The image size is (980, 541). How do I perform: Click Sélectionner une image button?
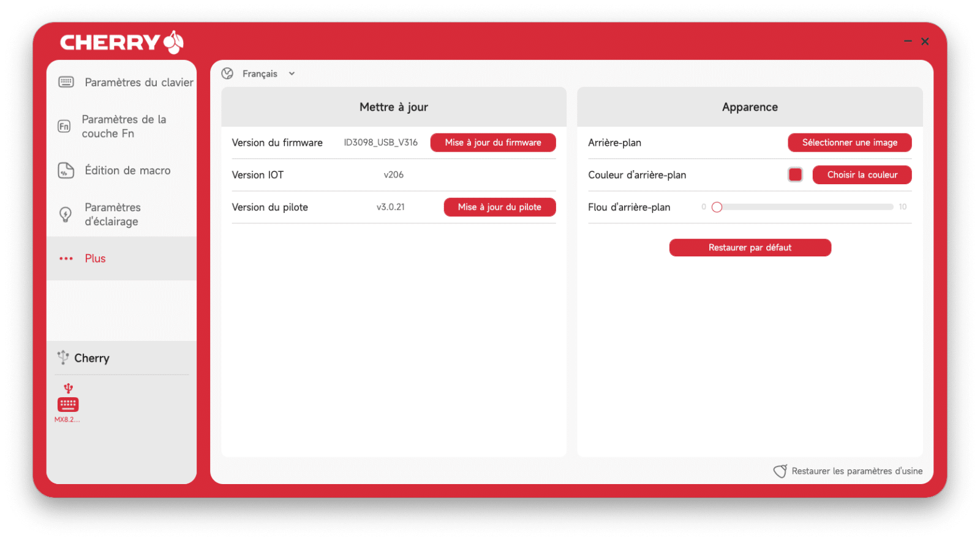click(x=850, y=143)
